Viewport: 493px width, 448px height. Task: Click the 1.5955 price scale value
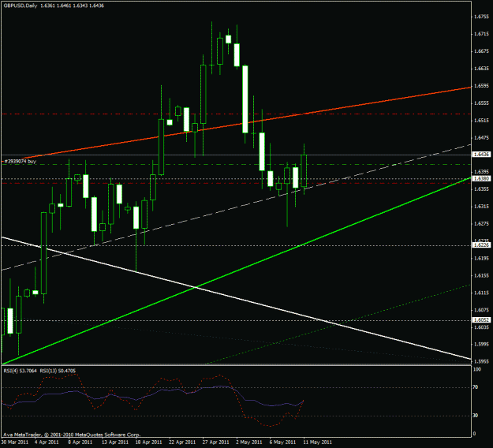[482, 362]
